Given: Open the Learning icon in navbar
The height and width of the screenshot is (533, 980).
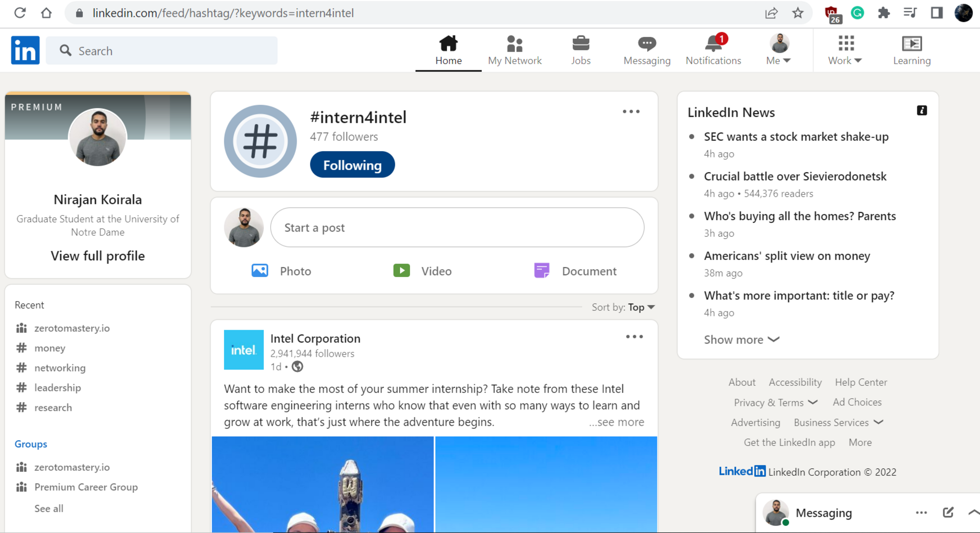Looking at the screenshot, I should click(912, 44).
